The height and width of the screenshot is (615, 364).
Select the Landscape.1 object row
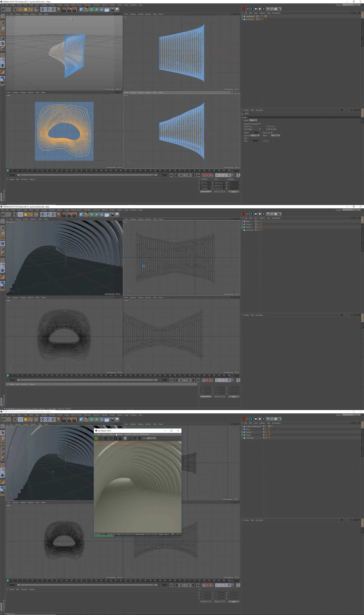[250, 17]
